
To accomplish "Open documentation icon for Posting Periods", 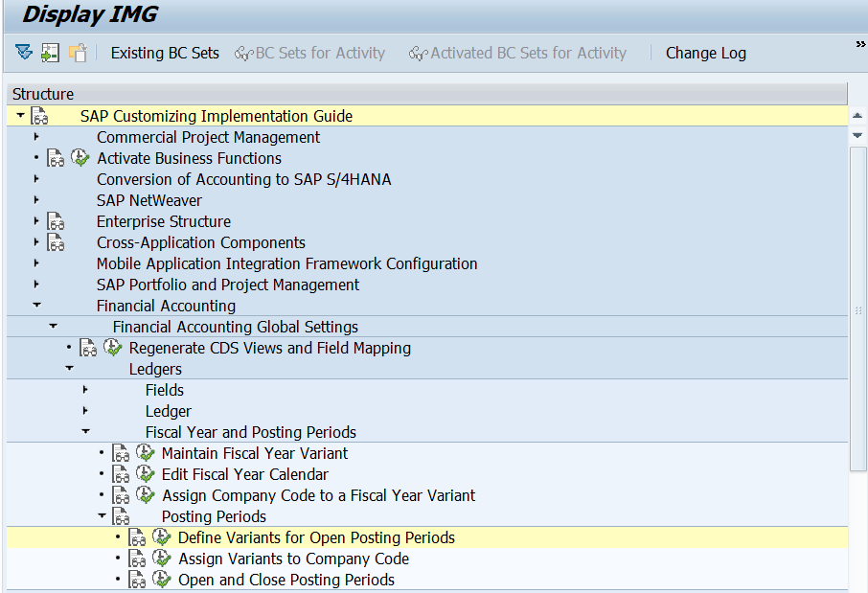I will 121,516.
